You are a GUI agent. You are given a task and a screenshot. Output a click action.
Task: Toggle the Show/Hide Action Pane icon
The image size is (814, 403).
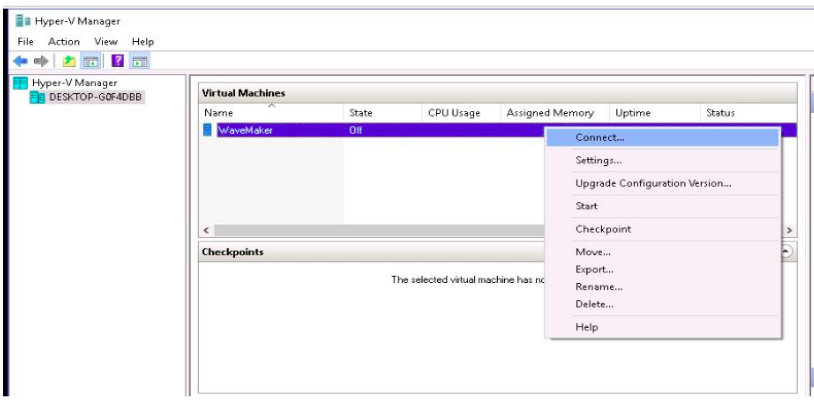(140, 61)
